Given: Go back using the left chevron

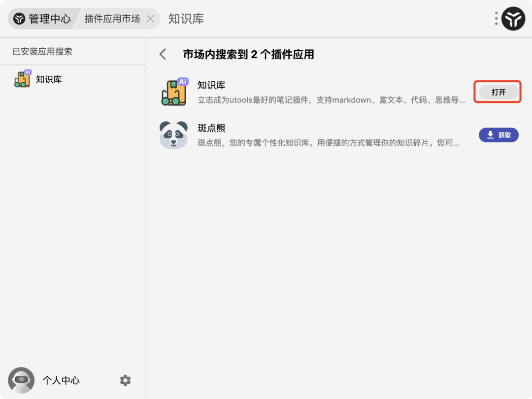Looking at the screenshot, I should (163, 54).
